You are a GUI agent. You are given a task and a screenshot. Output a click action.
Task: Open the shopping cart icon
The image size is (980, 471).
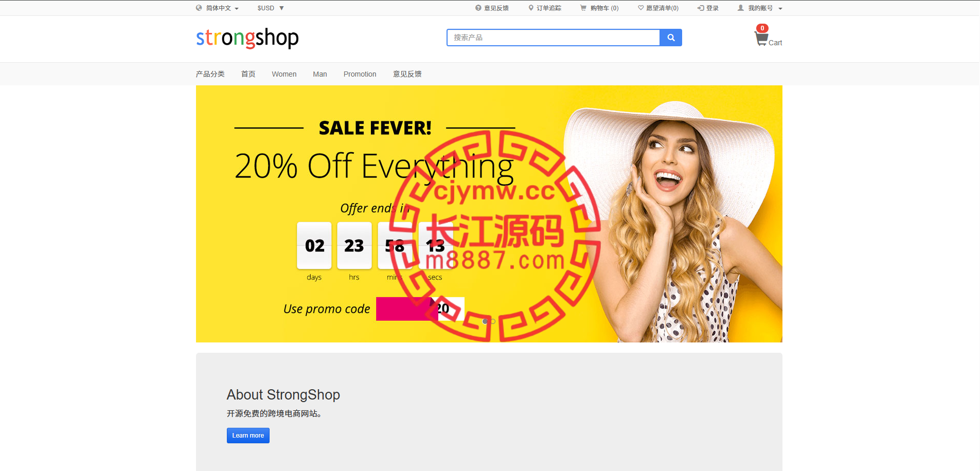[x=761, y=39]
